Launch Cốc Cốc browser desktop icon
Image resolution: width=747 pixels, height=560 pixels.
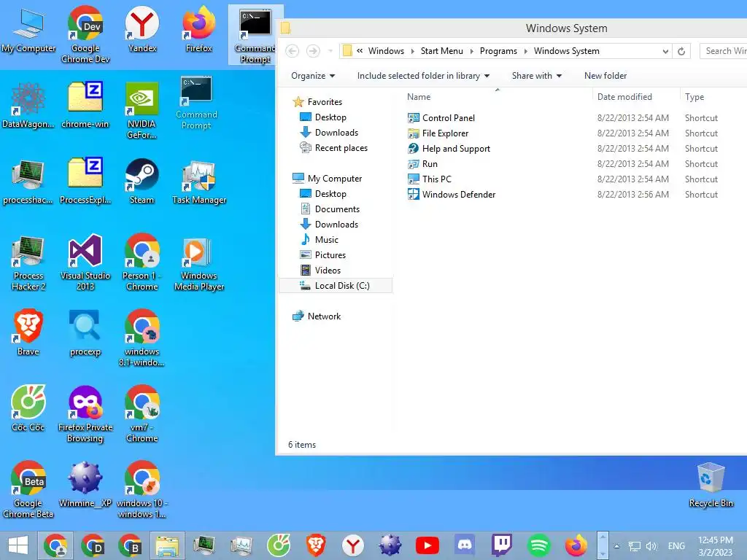coord(28,408)
